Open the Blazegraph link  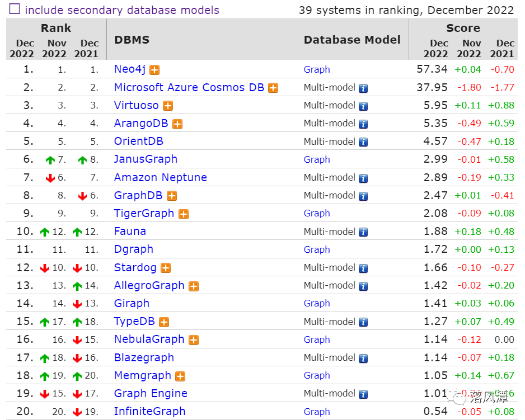tap(144, 358)
